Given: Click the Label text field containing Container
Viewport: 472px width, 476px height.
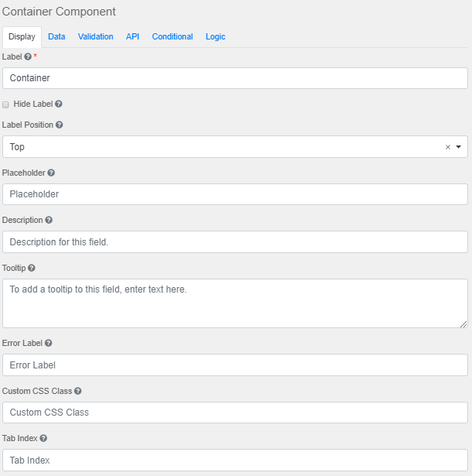Looking at the screenshot, I should tap(235, 78).
